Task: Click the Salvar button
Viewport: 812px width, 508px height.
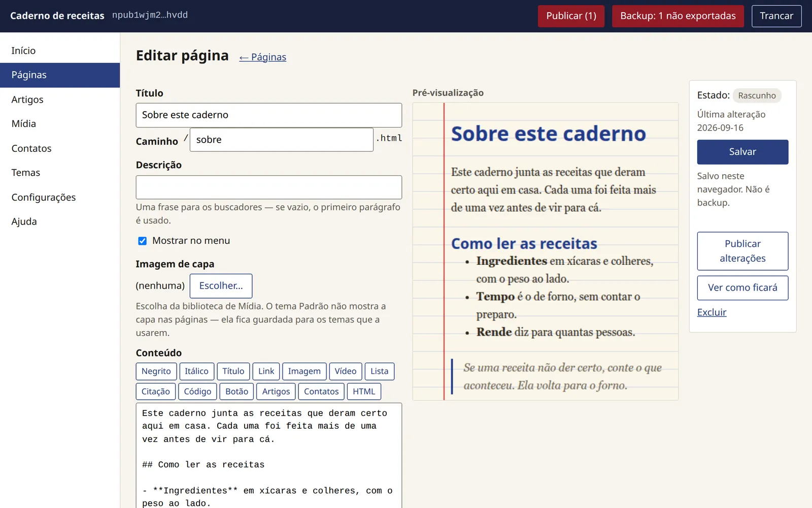Action: point(742,152)
